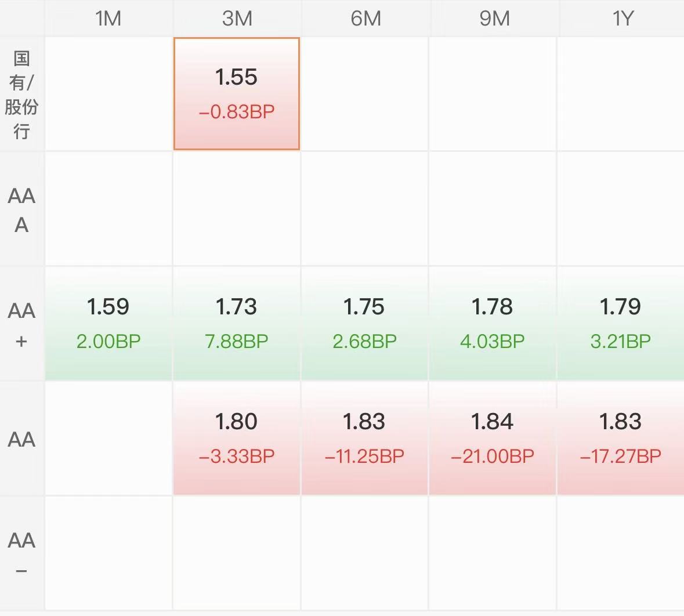This screenshot has width=684, height=616.
Task: Click the AA+ 9M cell with 4.03BP
Action: pos(493,323)
